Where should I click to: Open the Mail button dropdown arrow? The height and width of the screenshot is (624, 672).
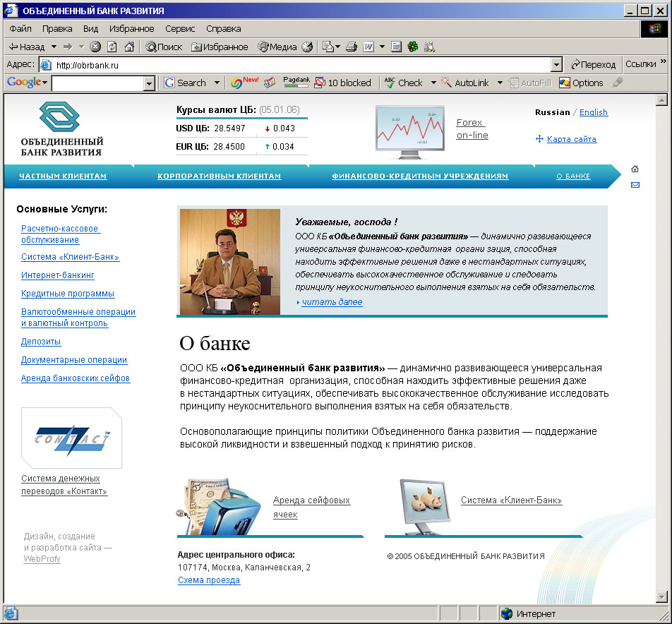pos(338,47)
